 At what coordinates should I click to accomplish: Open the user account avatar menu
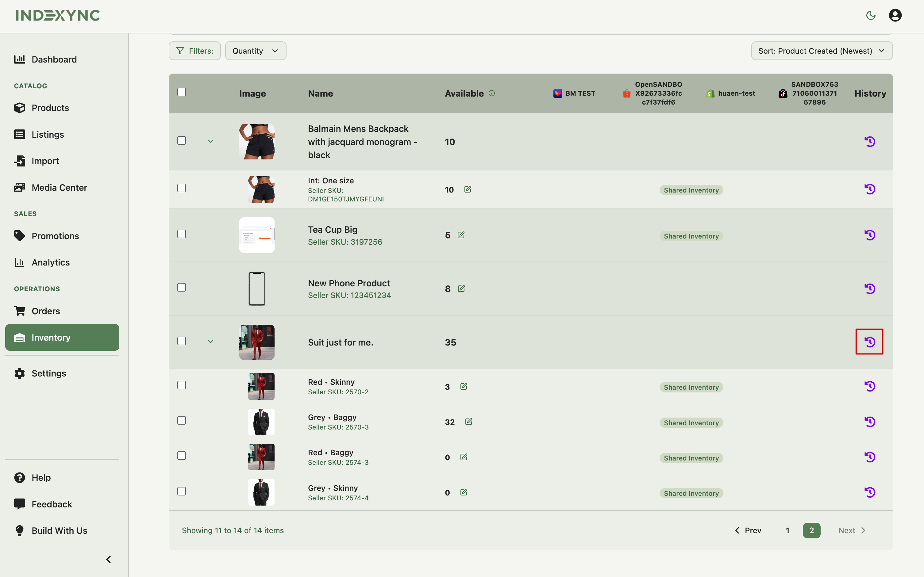895,15
